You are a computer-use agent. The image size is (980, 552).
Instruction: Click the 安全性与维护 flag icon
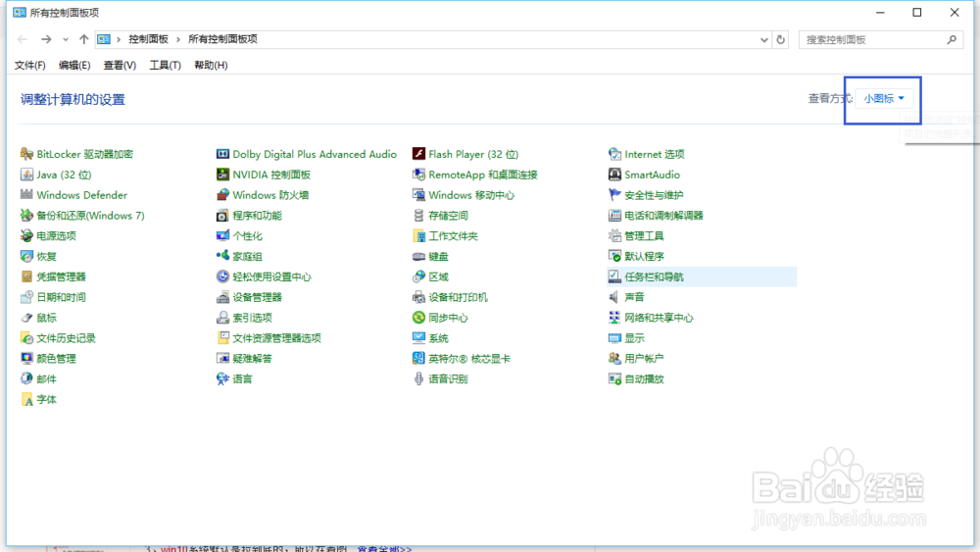614,195
